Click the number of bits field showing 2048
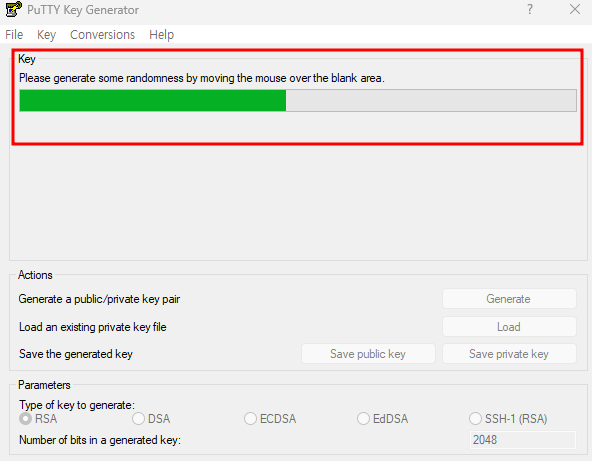The width and height of the screenshot is (592, 461). pyautogui.click(x=523, y=440)
